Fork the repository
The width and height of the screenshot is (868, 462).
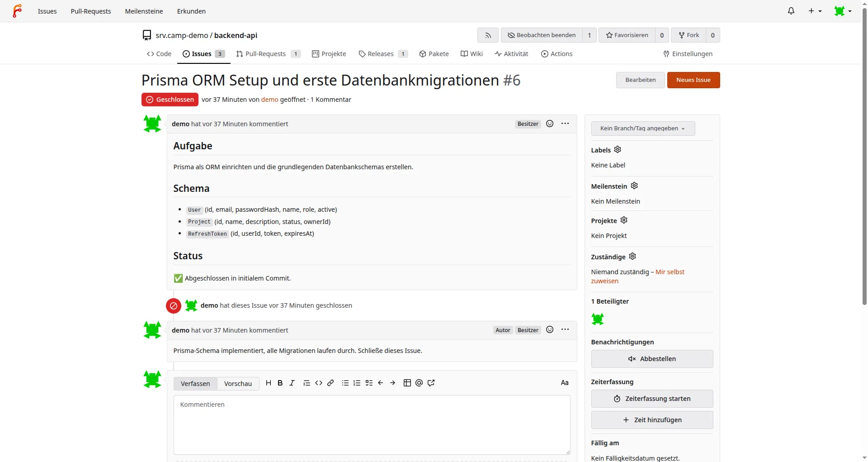[689, 35]
